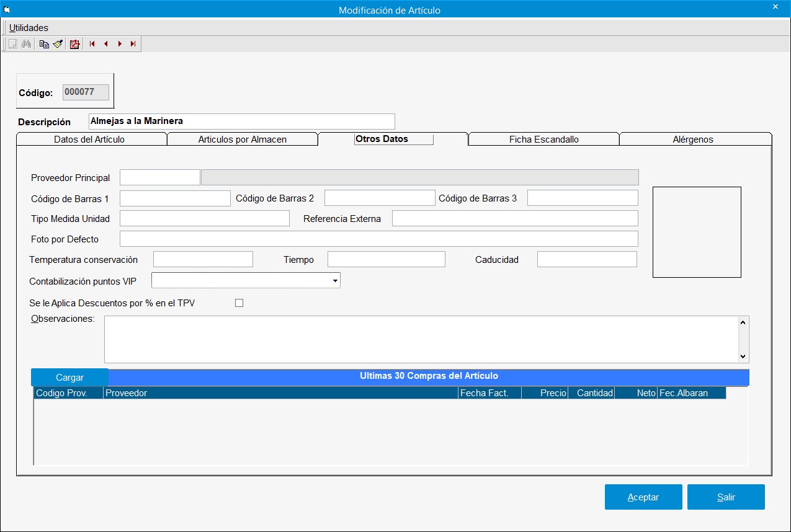Go to next record arrow
The image size is (791, 532).
pyautogui.click(x=120, y=44)
